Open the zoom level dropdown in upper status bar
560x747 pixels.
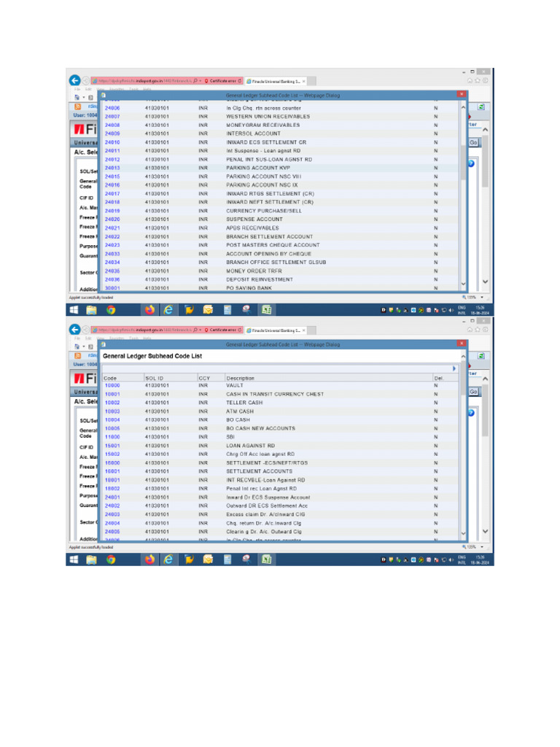coord(483,298)
